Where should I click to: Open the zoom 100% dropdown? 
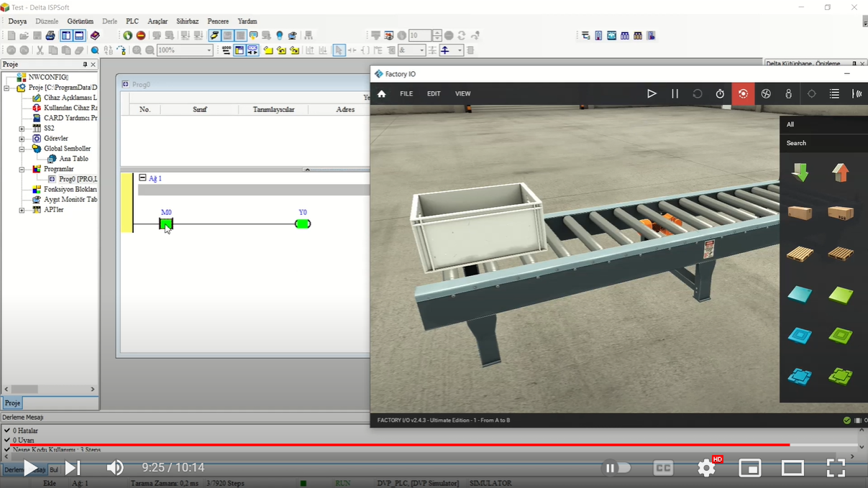click(x=209, y=50)
